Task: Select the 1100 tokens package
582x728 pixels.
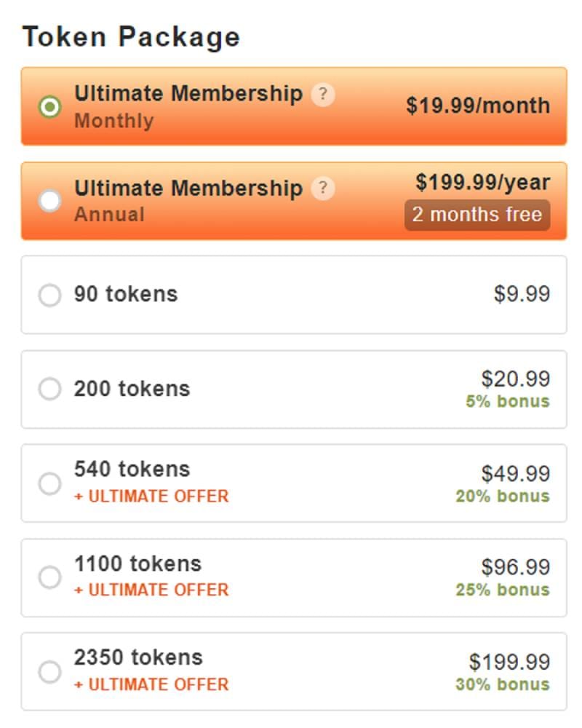Action: click(x=49, y=577)
